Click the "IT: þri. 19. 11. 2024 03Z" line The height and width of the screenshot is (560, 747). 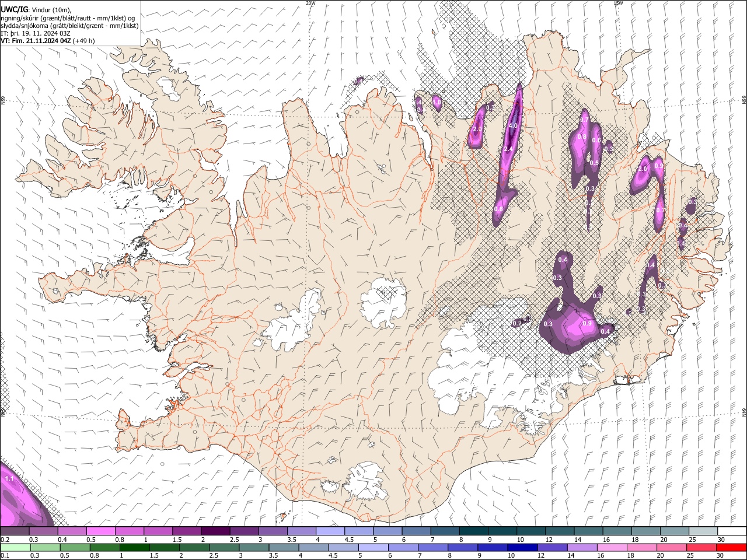36,33
